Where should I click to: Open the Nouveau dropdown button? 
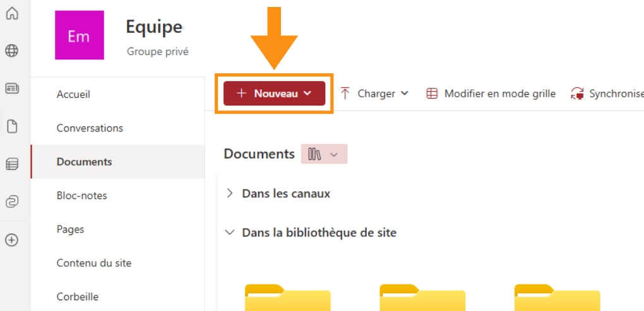point(274,94)
